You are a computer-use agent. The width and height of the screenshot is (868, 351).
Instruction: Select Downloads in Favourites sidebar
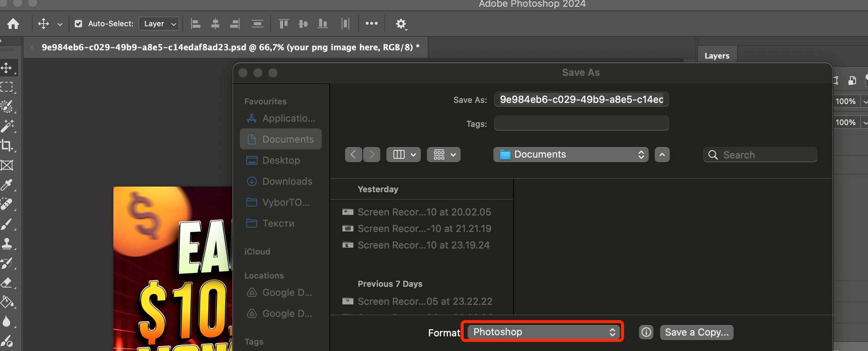[281, 181]
